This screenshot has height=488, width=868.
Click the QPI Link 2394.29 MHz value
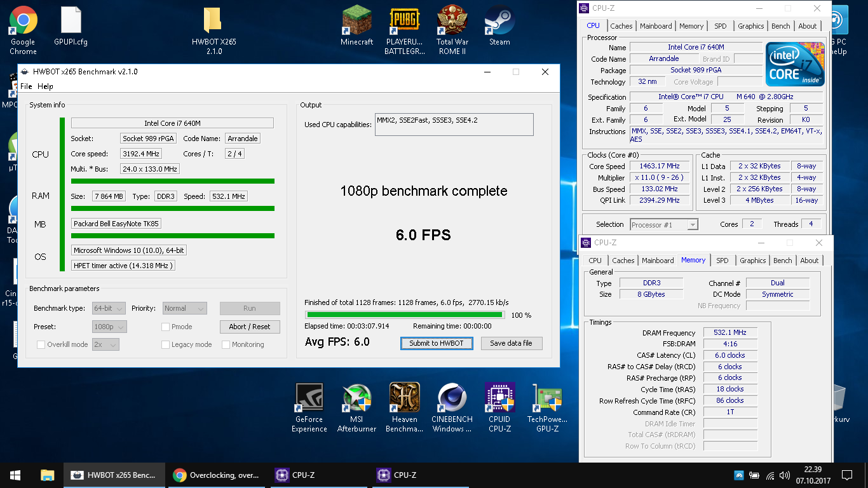tap(660, 200)
